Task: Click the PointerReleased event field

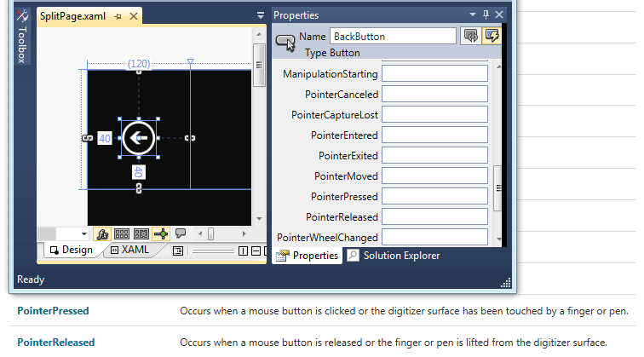Action: tap(434, 217)
